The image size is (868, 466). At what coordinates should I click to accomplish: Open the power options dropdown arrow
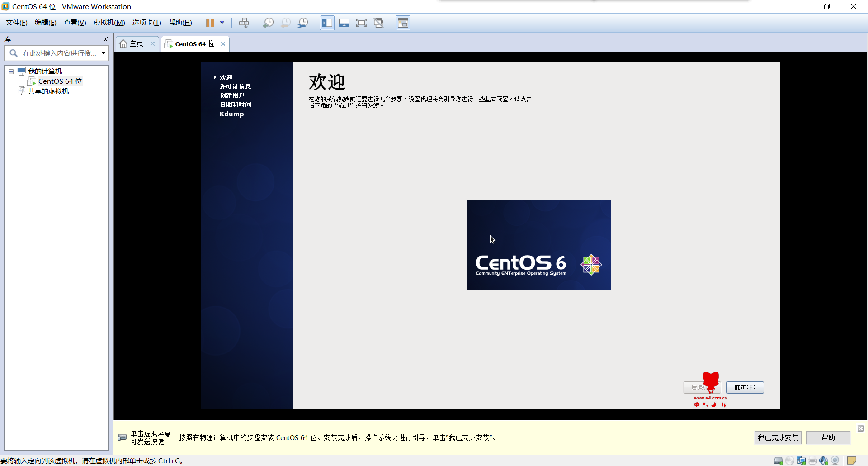pos(222,23)
